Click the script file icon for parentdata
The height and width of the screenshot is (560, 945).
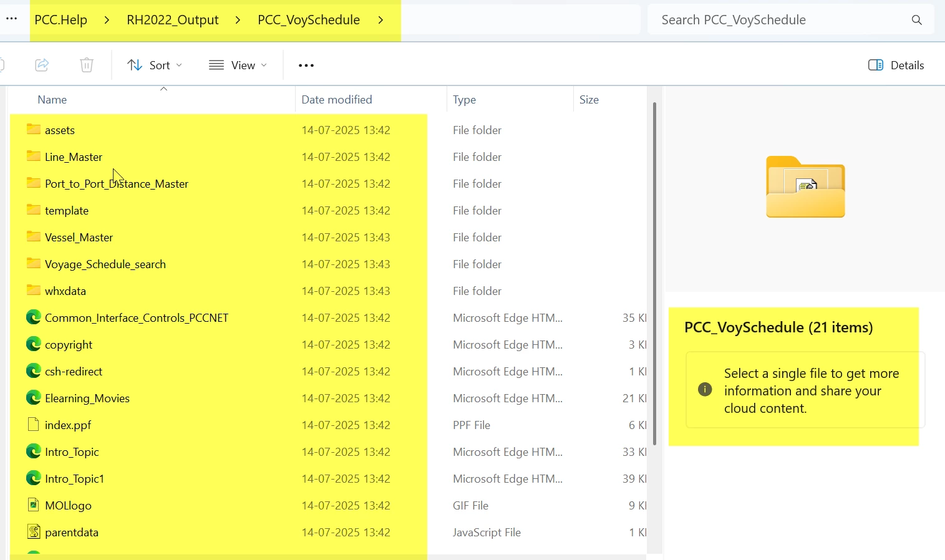34,532
